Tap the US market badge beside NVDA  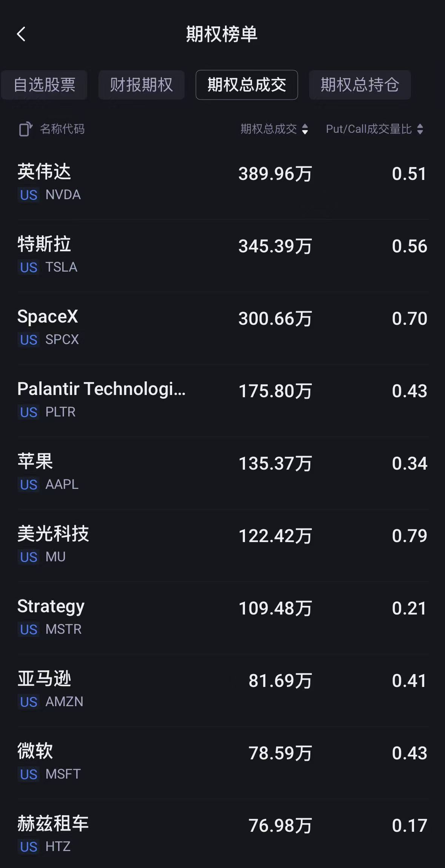(29, 195)
